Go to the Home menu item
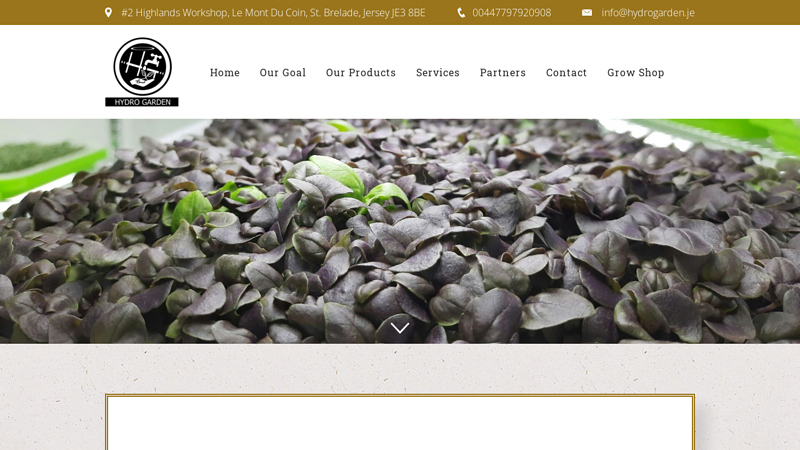The width and height of the screenshot is (800, 450). click(225, 73)
